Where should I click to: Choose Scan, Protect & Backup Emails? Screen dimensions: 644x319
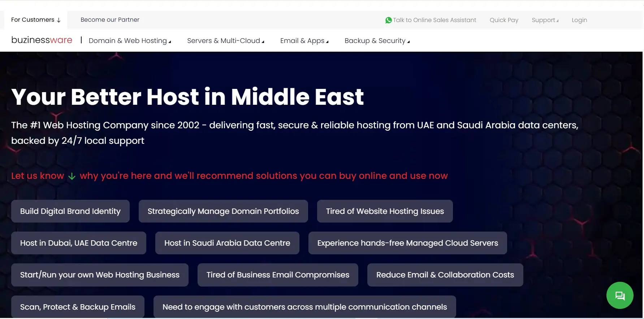[78, 307]
